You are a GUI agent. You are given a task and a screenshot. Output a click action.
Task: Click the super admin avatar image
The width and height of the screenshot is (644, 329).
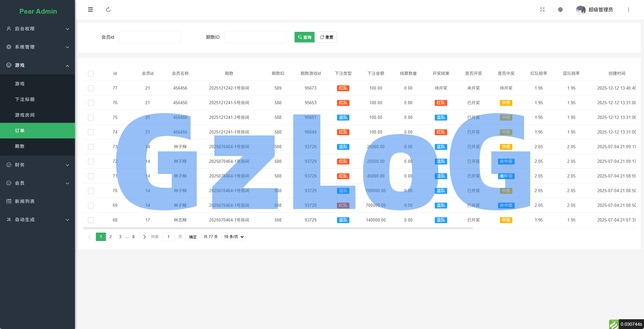coord(580,10)
